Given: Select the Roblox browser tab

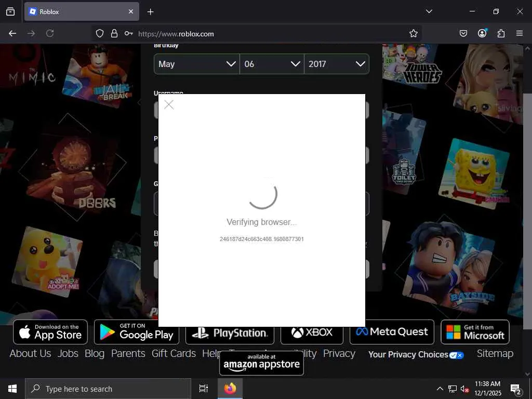Looking at the screenshot, I should click(x=82, y=11).
